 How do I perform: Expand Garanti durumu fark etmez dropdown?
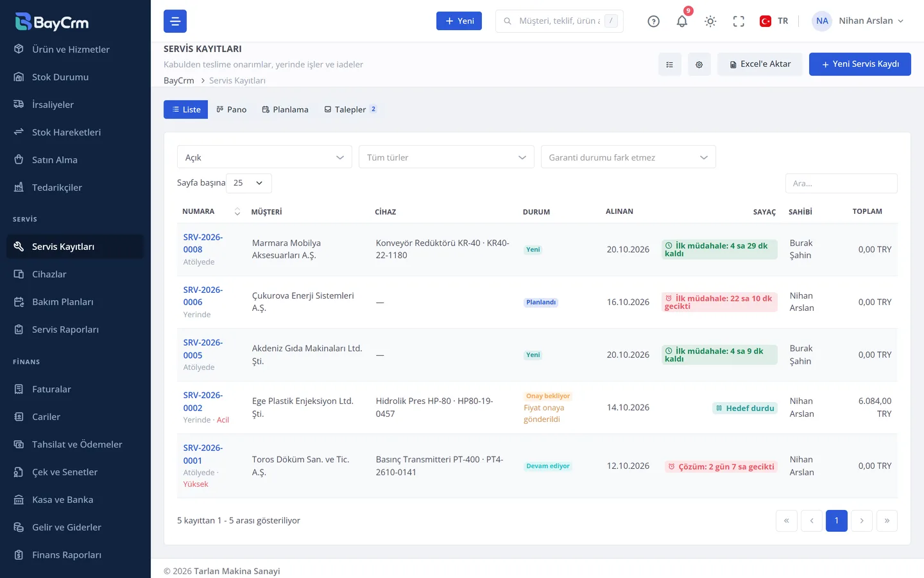click(628, 157)
